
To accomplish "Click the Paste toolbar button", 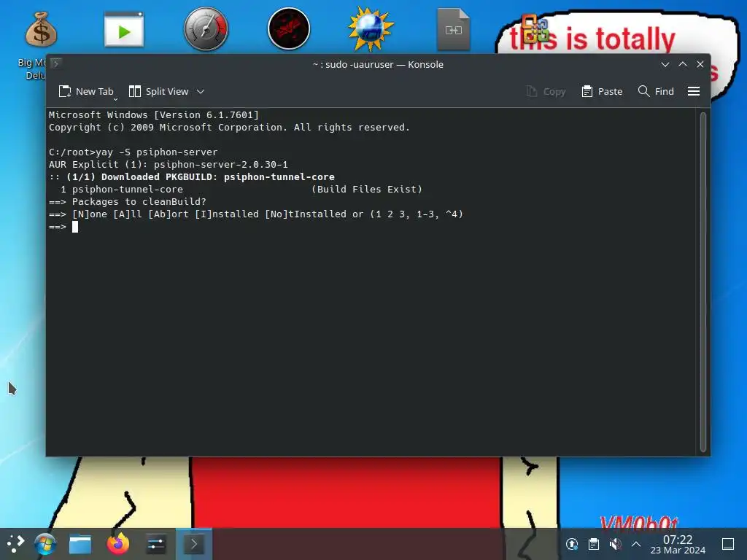I will pos(602,91).
